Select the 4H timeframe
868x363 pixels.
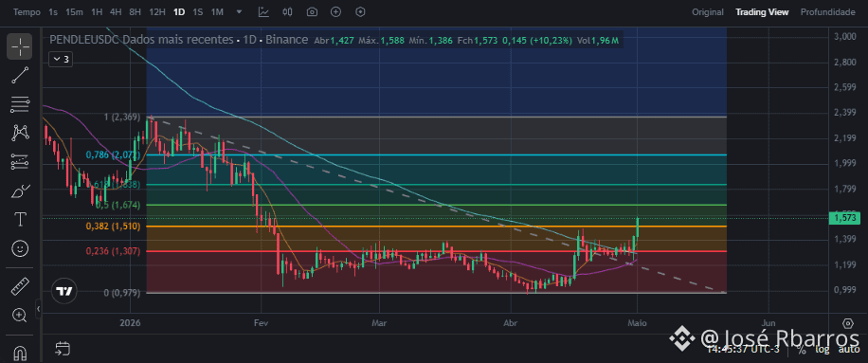click(x=116, y=11)
